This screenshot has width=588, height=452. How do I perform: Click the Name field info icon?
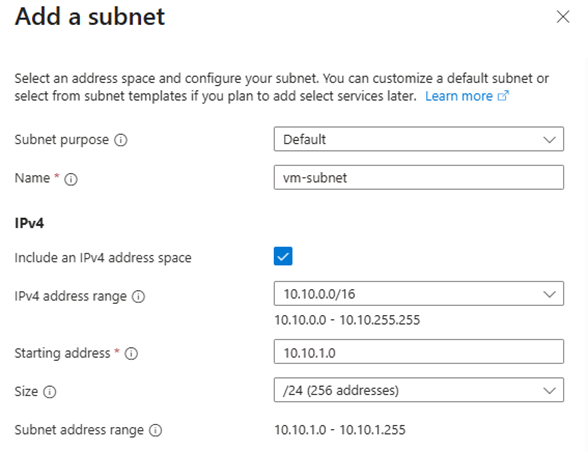click(71, 179)
